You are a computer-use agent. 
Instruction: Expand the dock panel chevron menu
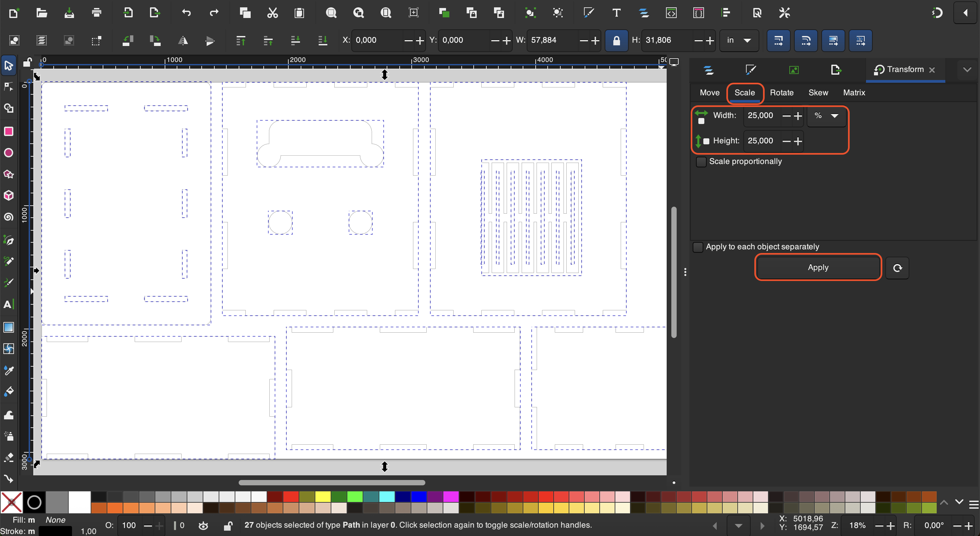click(x=967, y=70)
